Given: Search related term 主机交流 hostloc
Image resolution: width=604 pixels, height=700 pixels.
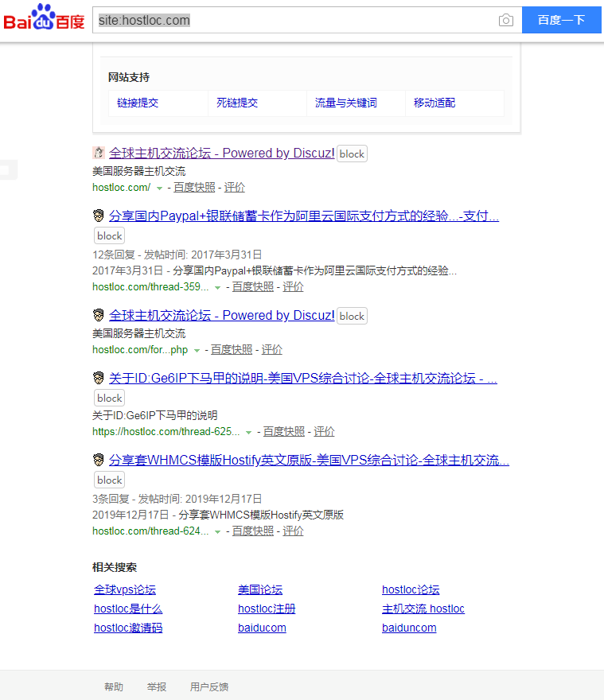Looking at the screenshot, I should click(423, 609).
